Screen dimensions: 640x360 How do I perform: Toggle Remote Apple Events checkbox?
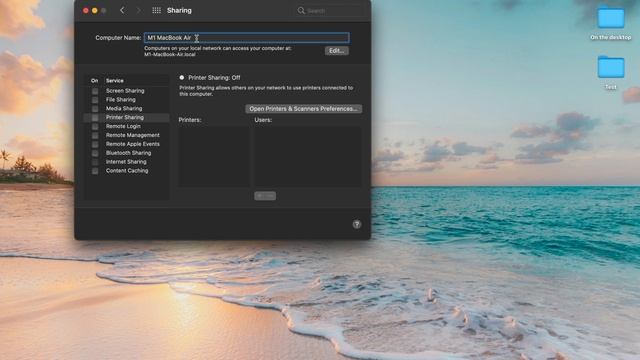[x=95, y=144]
